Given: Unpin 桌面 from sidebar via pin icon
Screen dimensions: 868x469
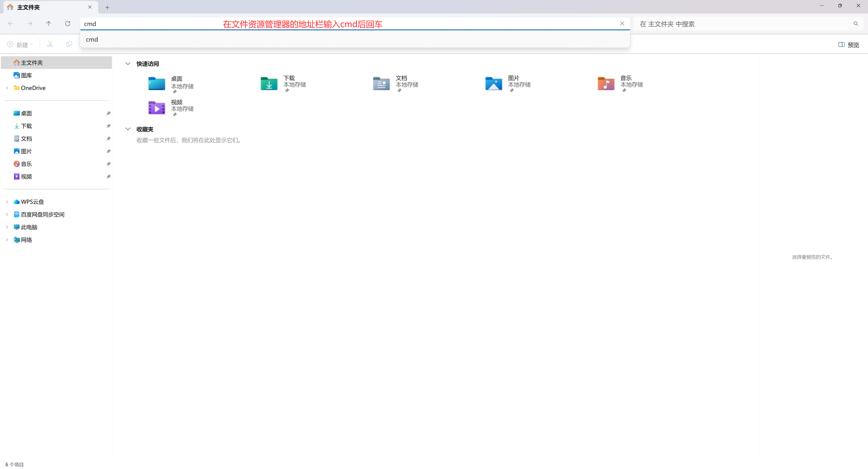Looking at the screenshot, I should (x=108, y=113).
